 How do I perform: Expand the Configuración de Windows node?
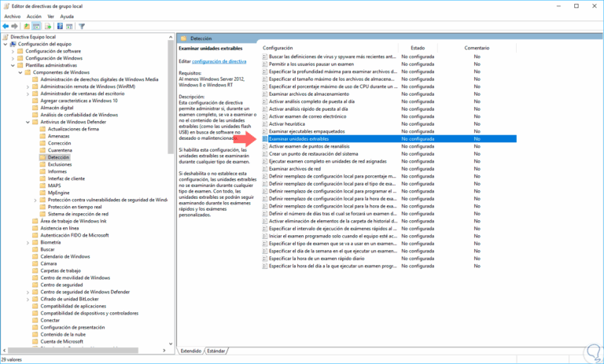pyautogui.click(x=13, y=58)
